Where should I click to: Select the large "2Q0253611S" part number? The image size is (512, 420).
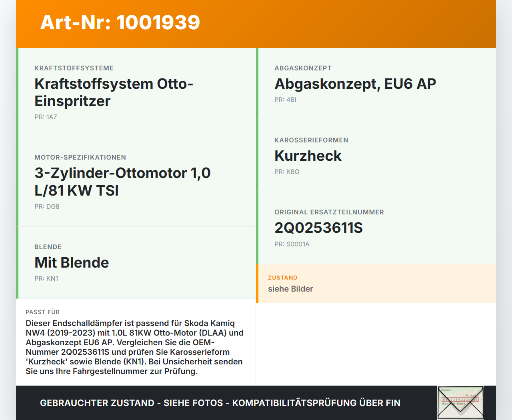tap(318, 228)
